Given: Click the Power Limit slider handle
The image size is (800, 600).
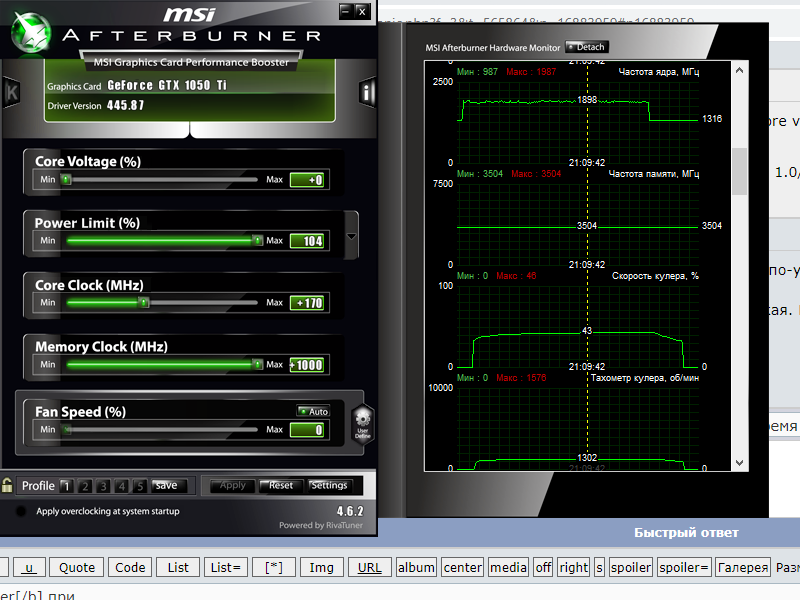Looking at the screenshot, I should click(258, 240).
